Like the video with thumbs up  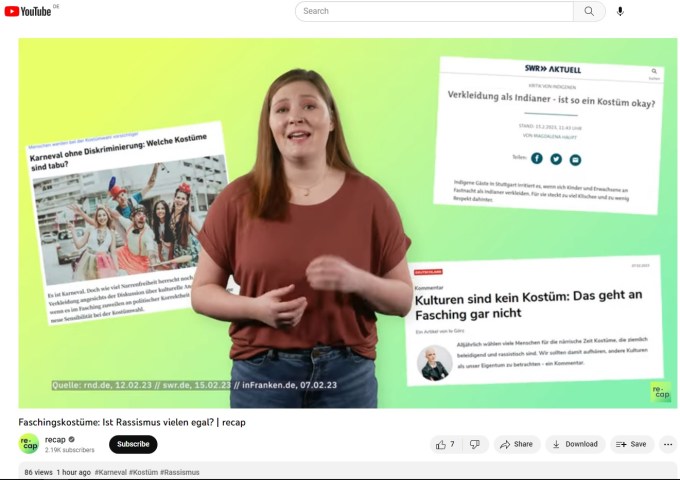click(x=445, y=444)
